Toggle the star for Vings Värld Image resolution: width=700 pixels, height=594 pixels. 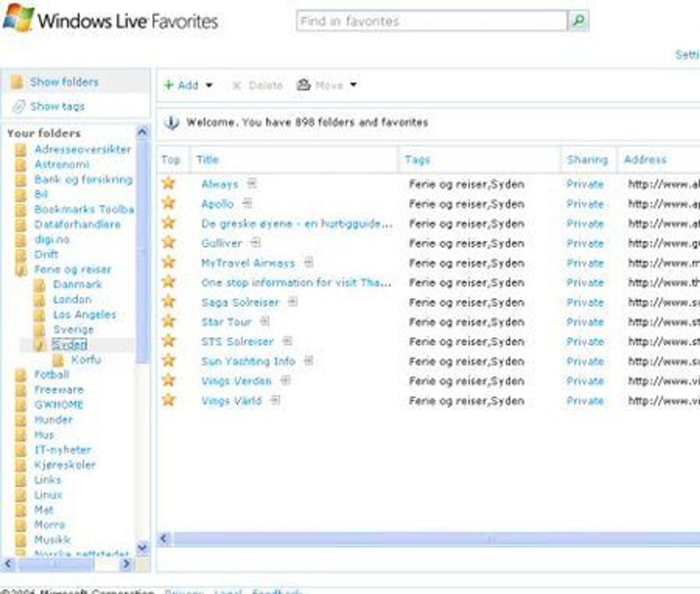pyautogui.click(x=169, y=399)
